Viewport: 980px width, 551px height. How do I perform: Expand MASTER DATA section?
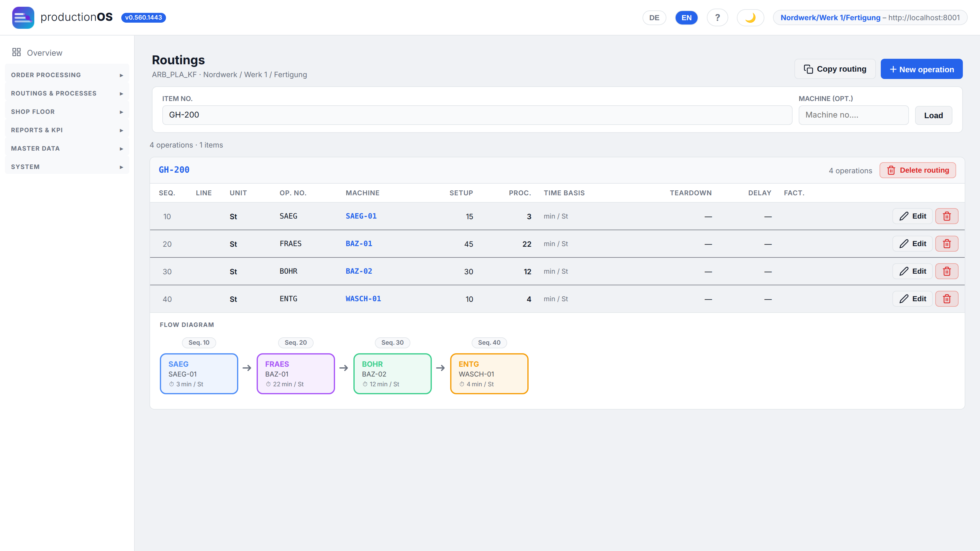tap(67, 148)
